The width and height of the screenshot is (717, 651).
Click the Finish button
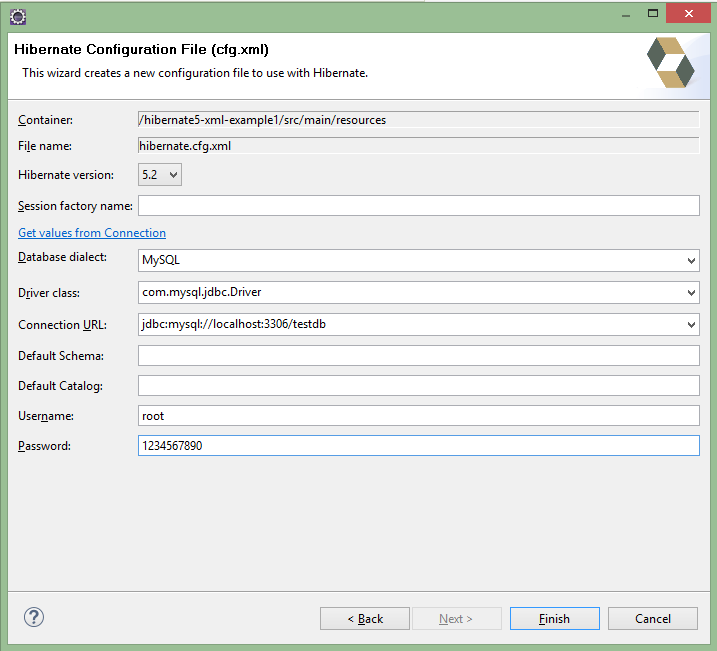click(555, 619)
